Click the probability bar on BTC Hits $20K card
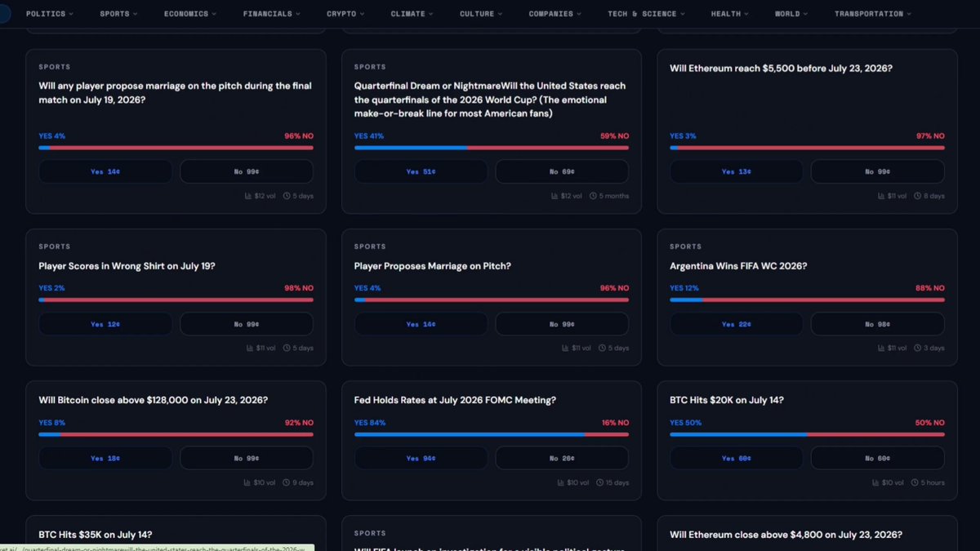Screen dimensions: 980x551 coord(807,434)
